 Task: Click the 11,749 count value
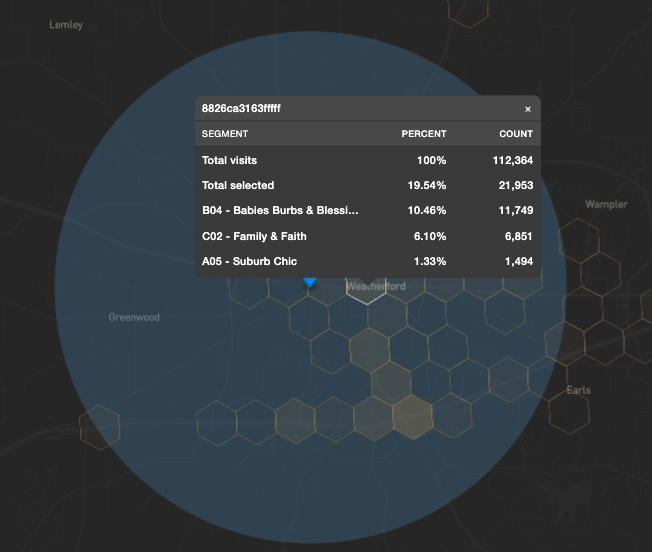click(516, 210)
